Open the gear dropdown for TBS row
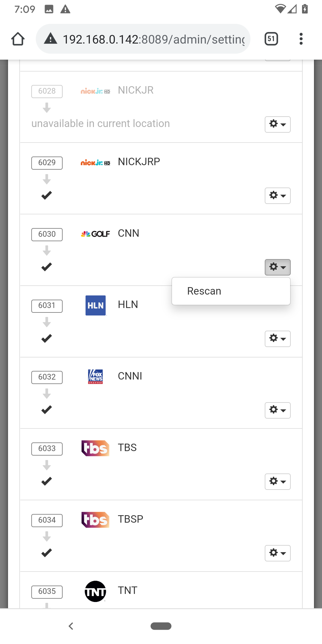322x644 pixels. click(278, 482)
